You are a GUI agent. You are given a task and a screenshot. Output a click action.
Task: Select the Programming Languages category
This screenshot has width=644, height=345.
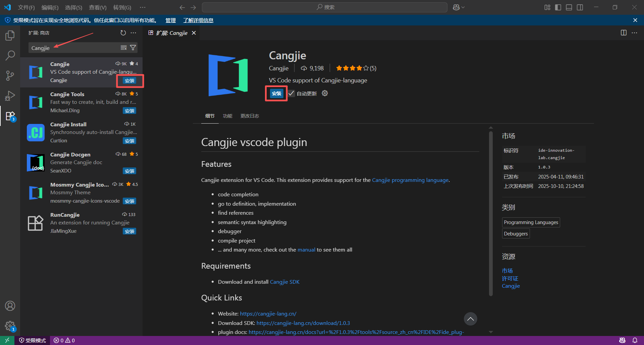(531, 222)
